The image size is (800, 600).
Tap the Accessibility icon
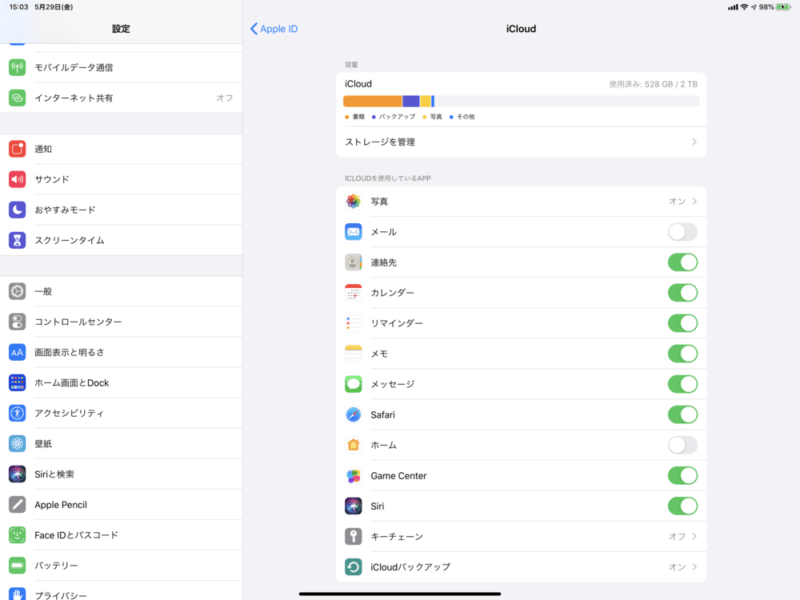click(x=17, y=413)
